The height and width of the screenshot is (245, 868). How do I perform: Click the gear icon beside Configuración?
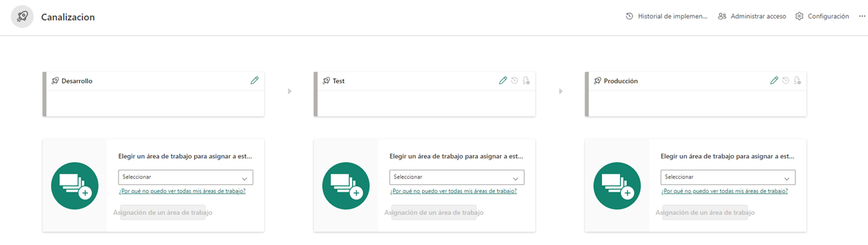click(x=799, y=17)
